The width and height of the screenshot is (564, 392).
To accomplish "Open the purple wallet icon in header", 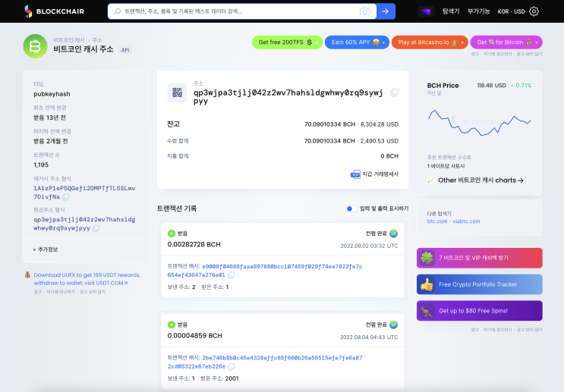I will coord(426,11).
